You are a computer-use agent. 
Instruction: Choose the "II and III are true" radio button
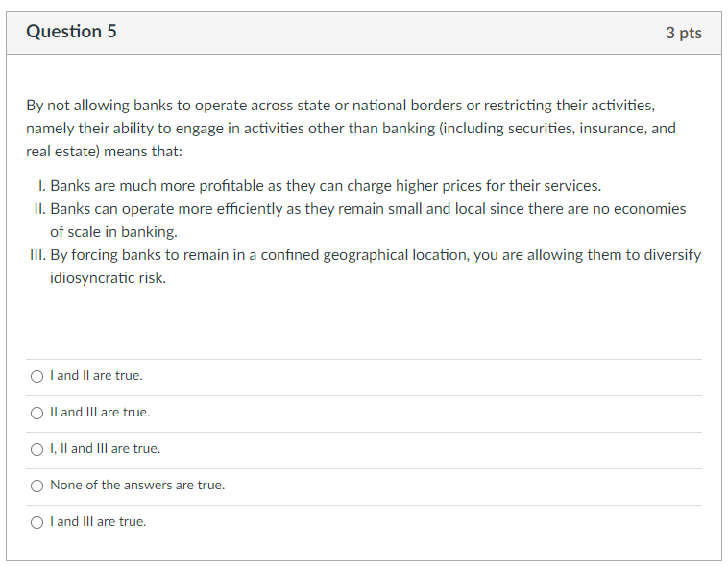tap(37, 413)
